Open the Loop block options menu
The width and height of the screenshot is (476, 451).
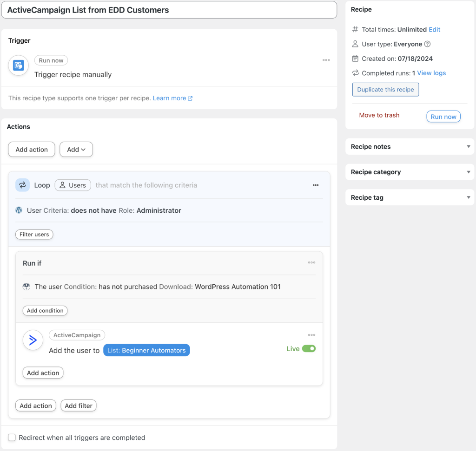tap(316, 185)
